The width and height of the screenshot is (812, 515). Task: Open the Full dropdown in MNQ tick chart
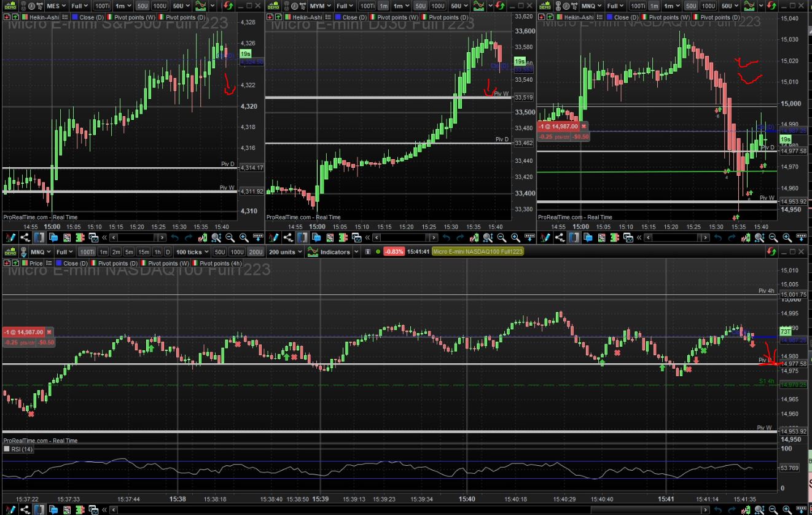tap(64, 252)
